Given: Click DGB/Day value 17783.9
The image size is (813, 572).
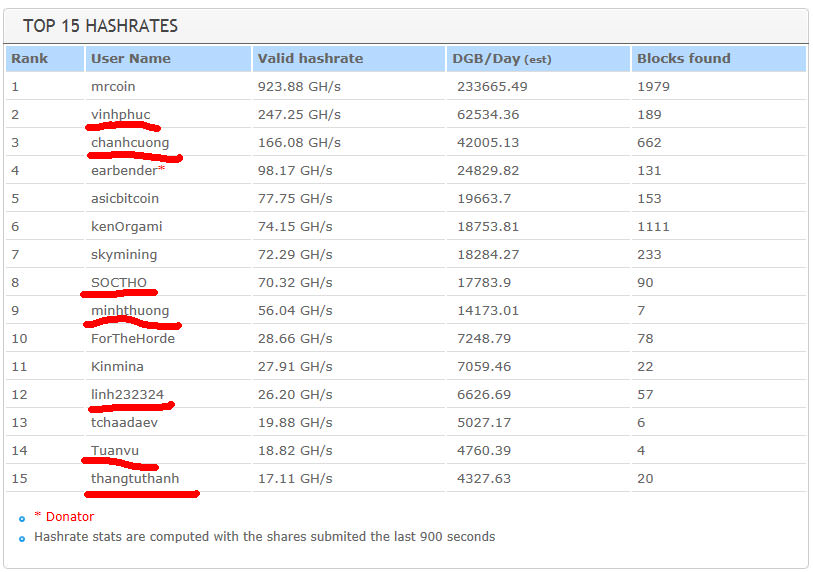Looking at the screenshot, I should point(484,283).
